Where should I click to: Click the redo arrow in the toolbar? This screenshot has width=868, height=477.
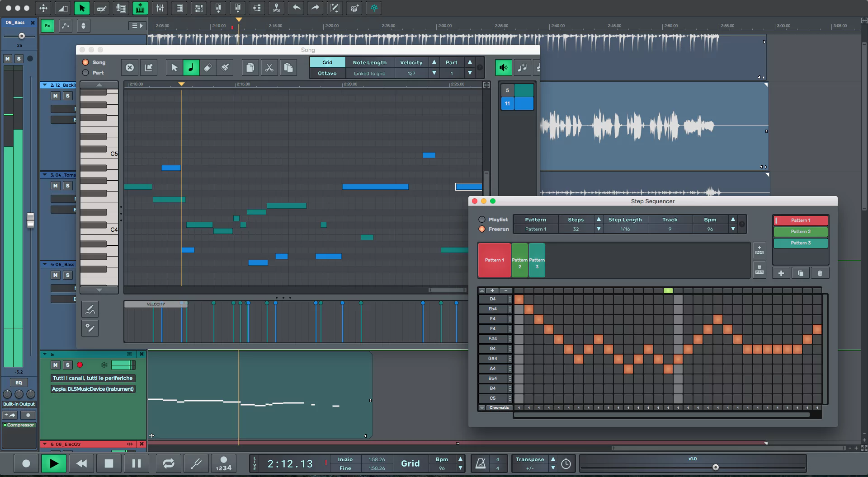(x=315, y=8)
